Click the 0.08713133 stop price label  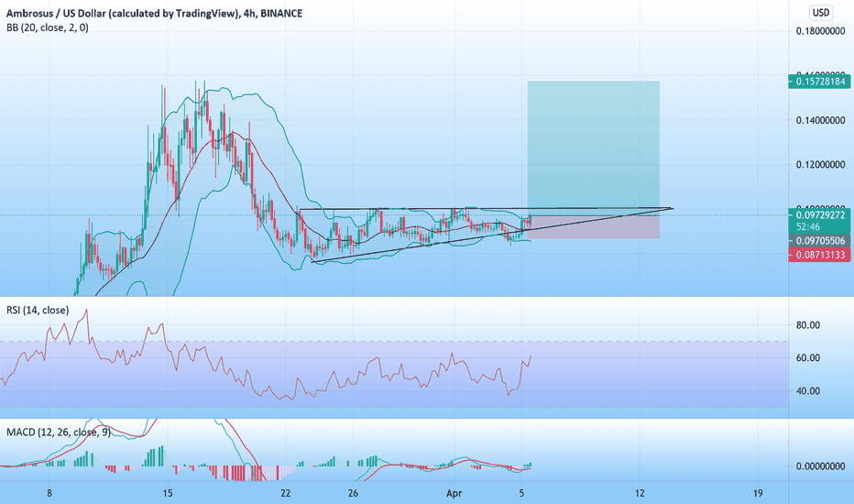[x=819, y=255]
